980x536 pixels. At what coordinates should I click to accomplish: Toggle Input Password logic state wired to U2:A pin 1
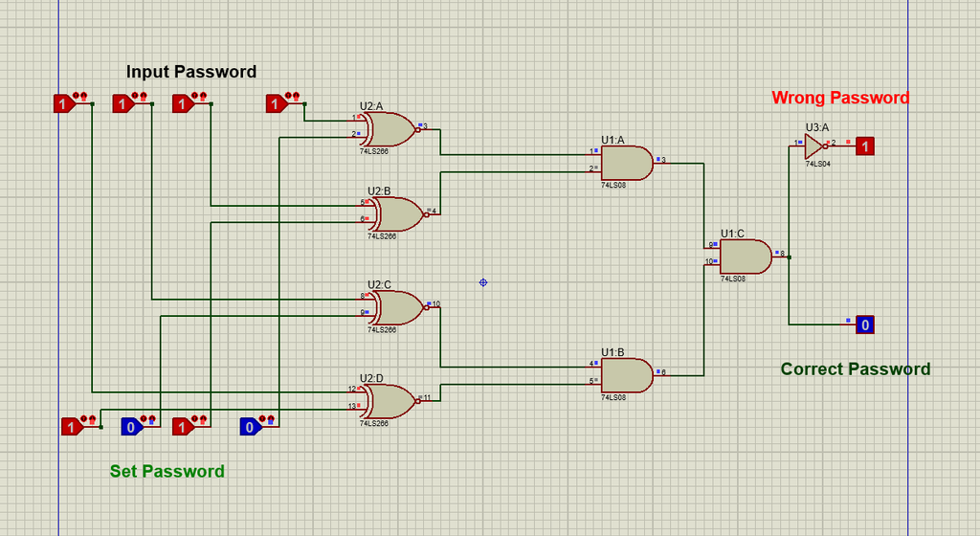[x=277, y=103]
